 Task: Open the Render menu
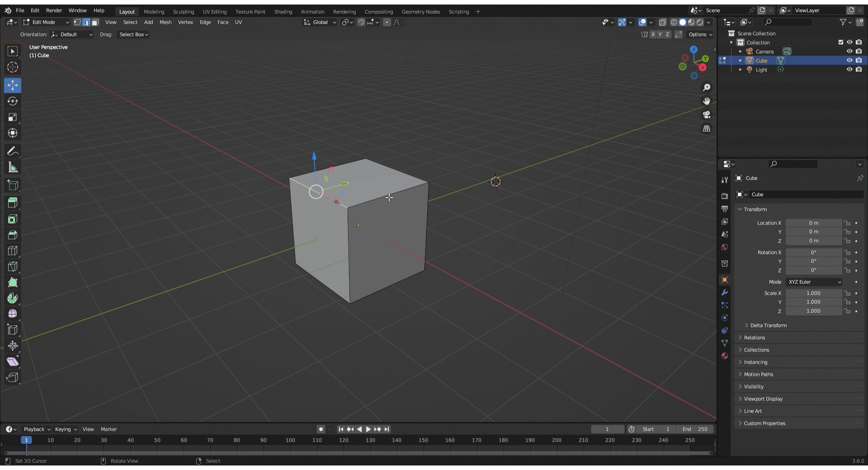(x=54, y=10)
